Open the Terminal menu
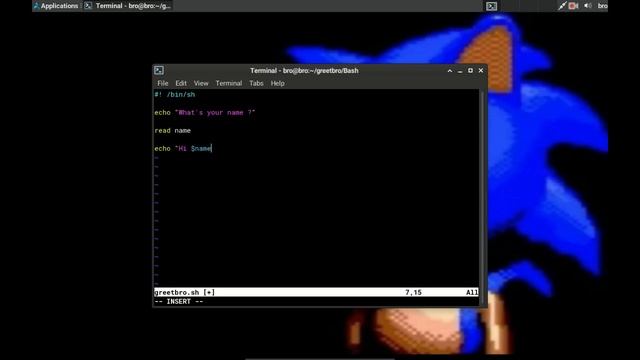 [x=229, y=83]
